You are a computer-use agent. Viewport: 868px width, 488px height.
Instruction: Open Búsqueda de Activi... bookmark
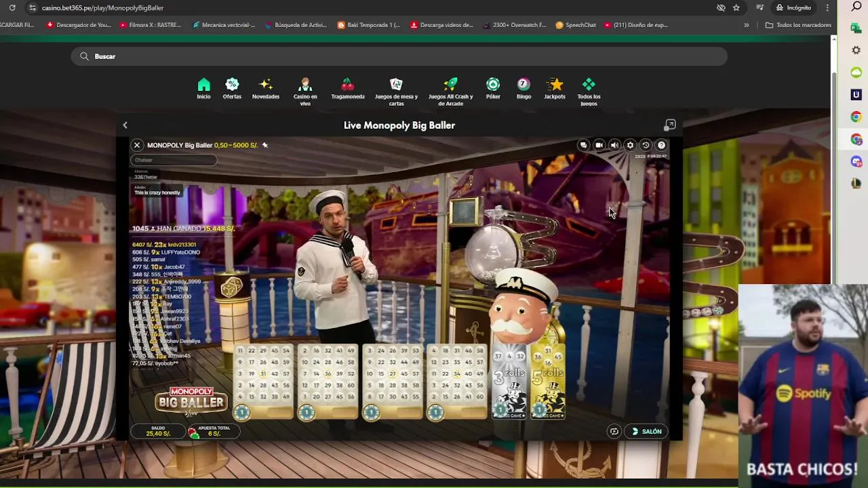coord(296,25)
